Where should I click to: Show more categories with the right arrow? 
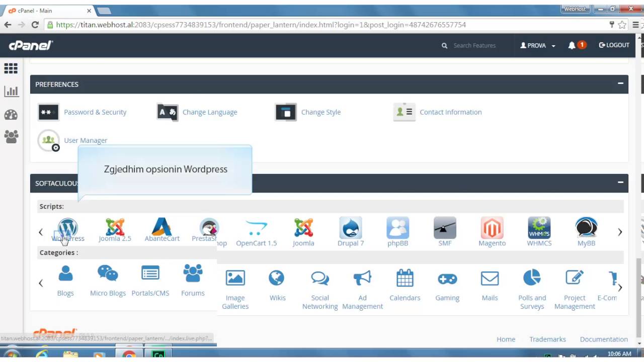click(620, 288)
